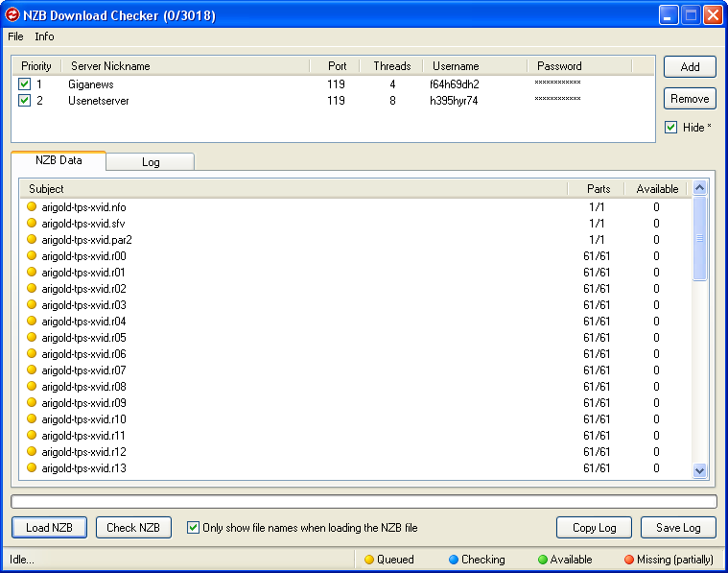This screenshot has width=728, height=573.
Task: Click the queued dot of arigold-tps-xvid.r04
Action: click(32, 321)
